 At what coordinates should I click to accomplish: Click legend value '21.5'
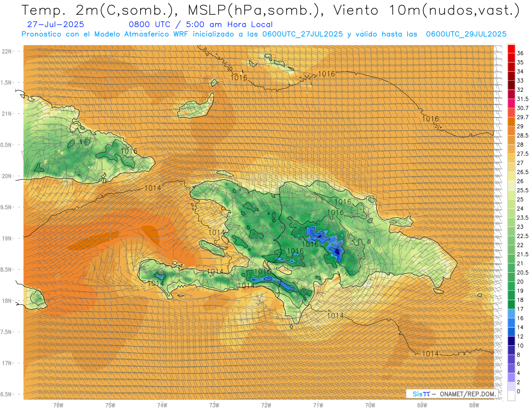click(x=523, y=254)
